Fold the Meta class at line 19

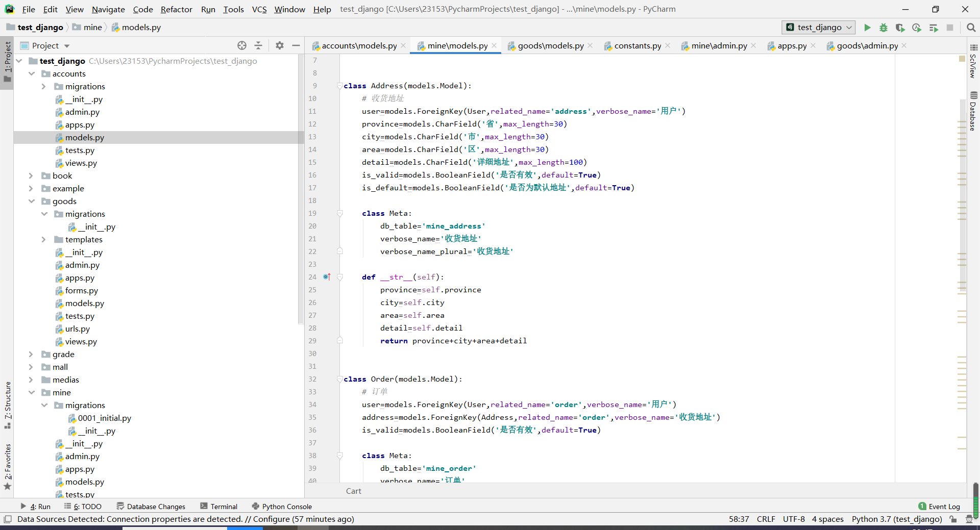[339, 213]
